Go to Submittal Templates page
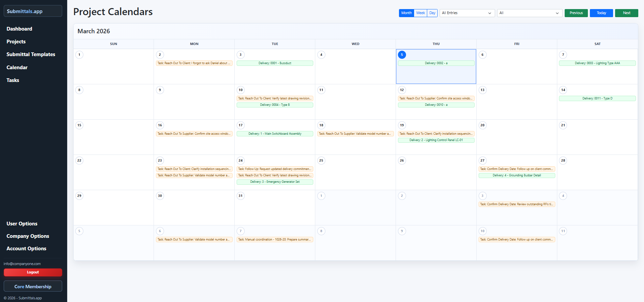Screen dimensions: 644x302 [31, 54]
